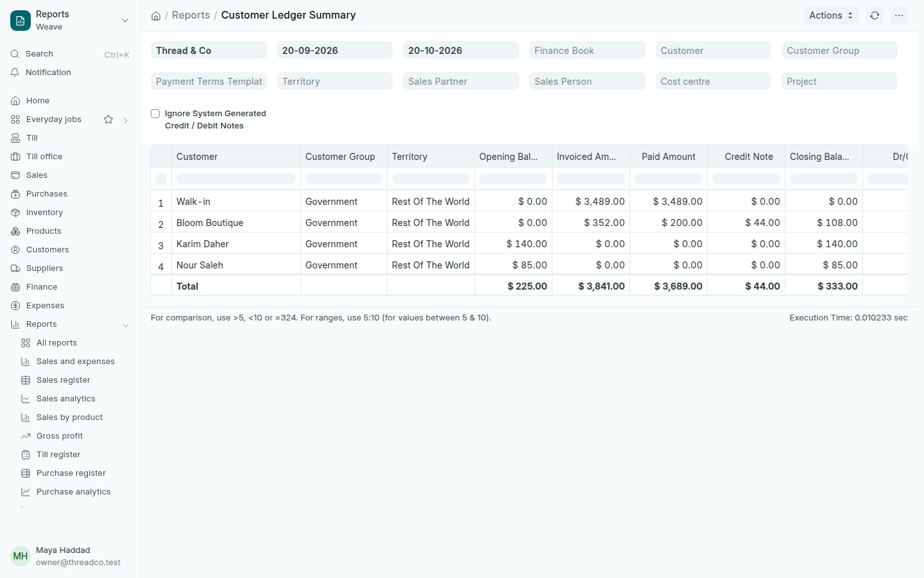Click the Reports breadcrumb link
924x578 pixels.
[191, 15]
